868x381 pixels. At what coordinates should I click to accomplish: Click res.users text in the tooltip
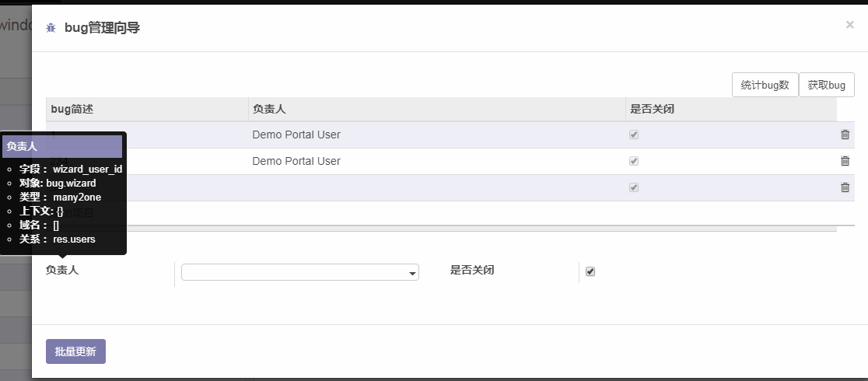click(x=74, y=239)
